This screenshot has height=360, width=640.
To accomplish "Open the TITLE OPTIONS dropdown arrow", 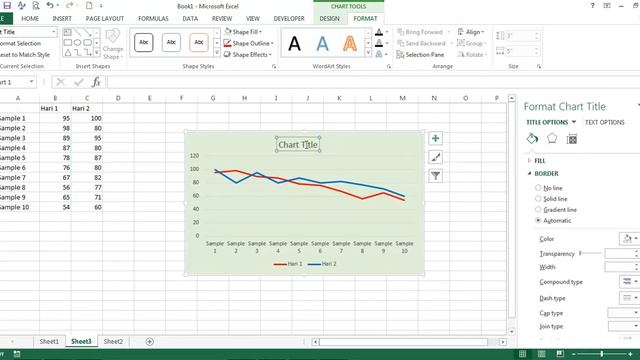I will (574, 122).
